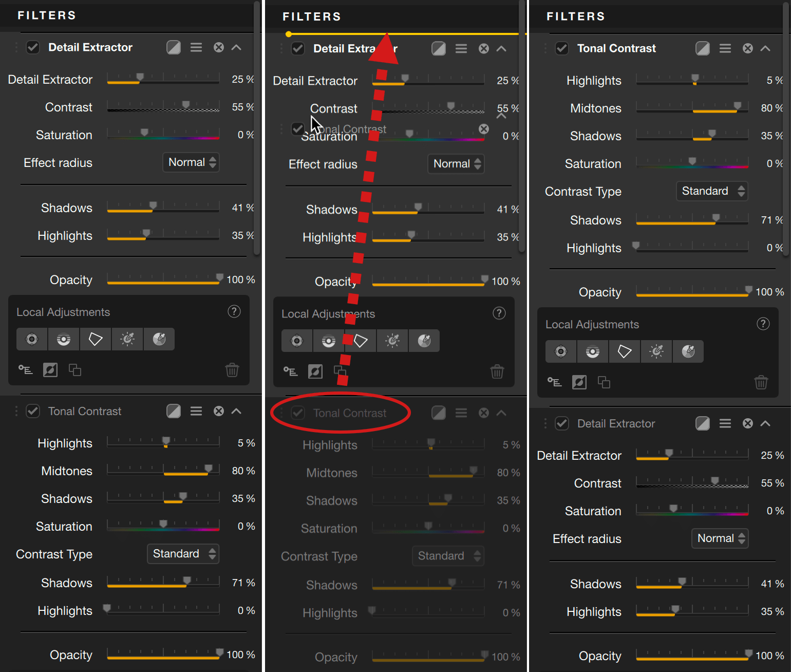The height and width of the screenshot is (672, 791).
Task: Toggle Detail Extractor checkbox in right panel
Action: (562, 423)
